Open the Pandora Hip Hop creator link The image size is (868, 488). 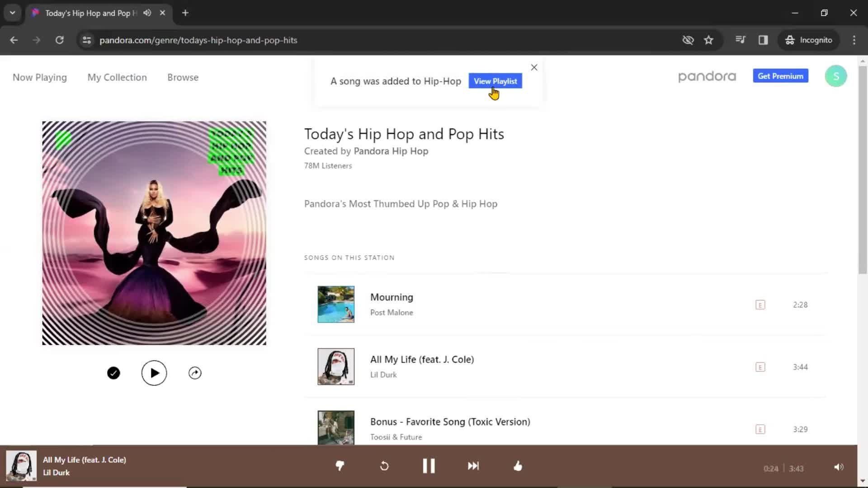coord(391,151)
